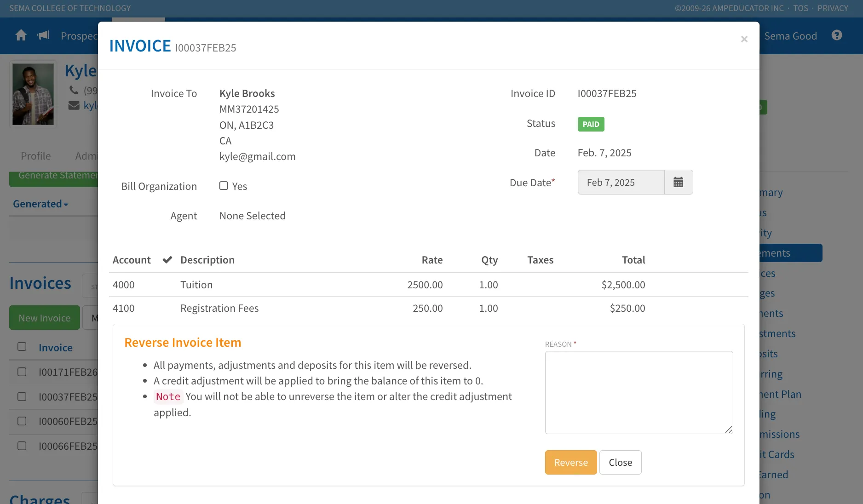Click the I00060FEB25 invoice row text

[68, 421]
